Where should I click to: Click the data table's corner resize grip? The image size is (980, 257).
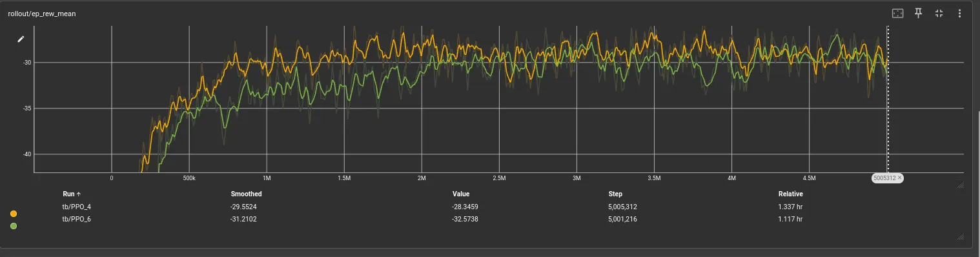[959, 237]
